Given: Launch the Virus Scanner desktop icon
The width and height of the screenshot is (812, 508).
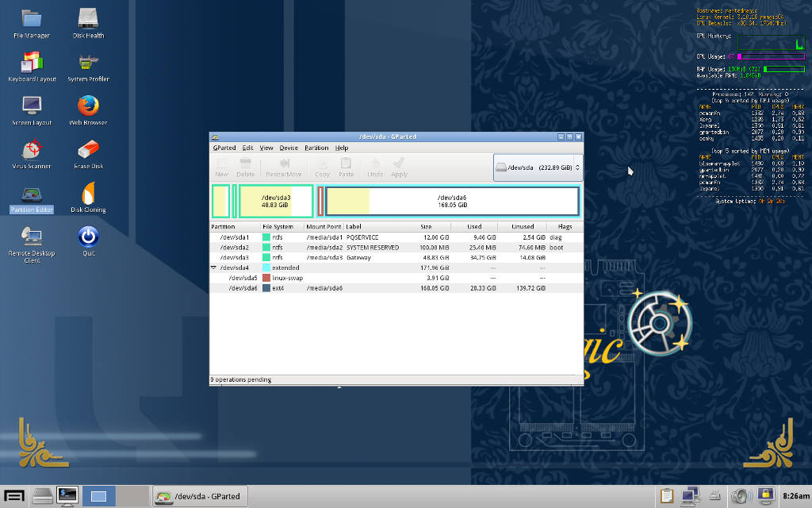Looking at the screenshot, I should click(32, 150).
